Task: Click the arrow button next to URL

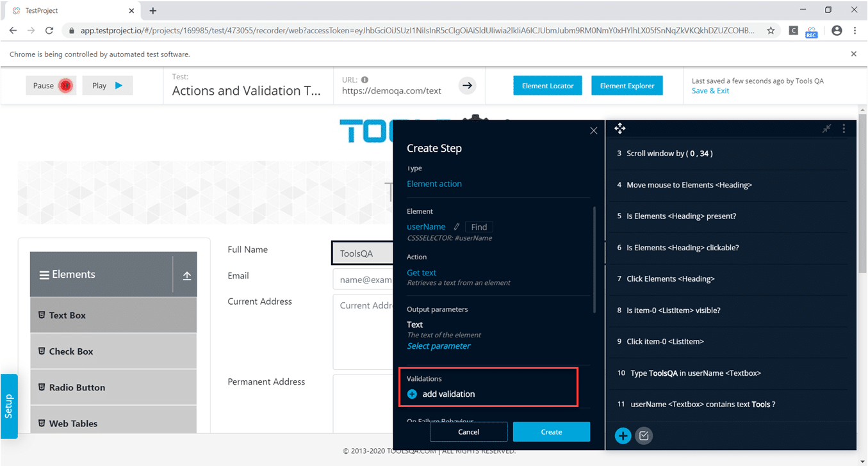Action: point(468,86)
